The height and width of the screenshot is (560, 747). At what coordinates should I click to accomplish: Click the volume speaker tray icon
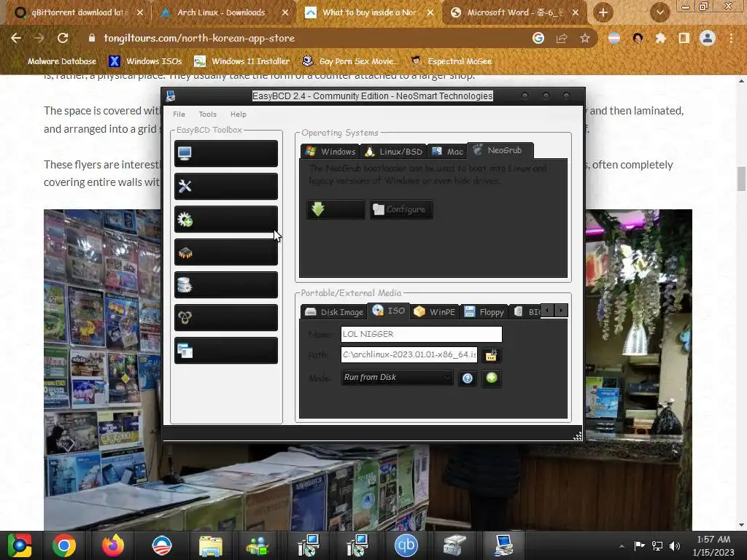[x=675, y=546]
